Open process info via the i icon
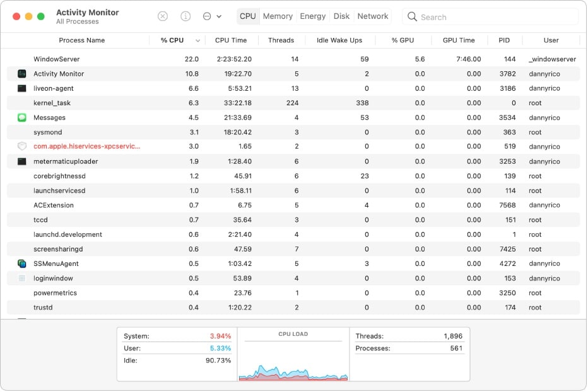 coord(185,16)
